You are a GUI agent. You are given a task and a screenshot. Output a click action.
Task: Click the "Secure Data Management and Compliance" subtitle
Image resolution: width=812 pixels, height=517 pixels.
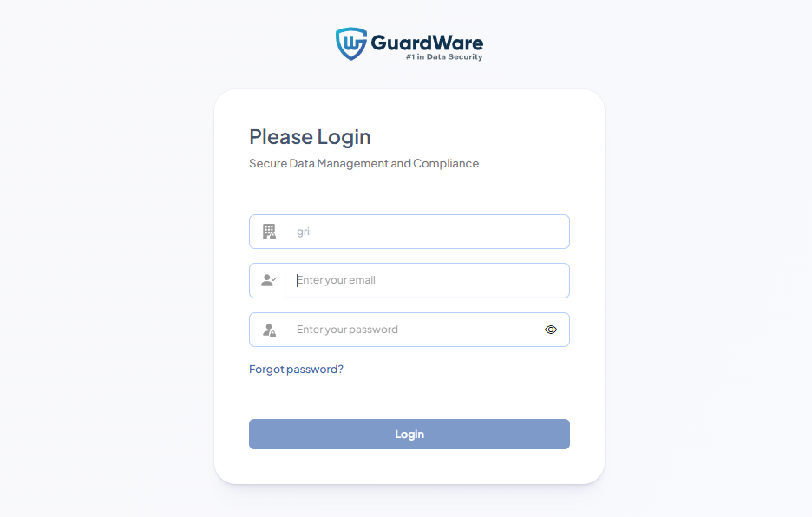click(364, 163)
